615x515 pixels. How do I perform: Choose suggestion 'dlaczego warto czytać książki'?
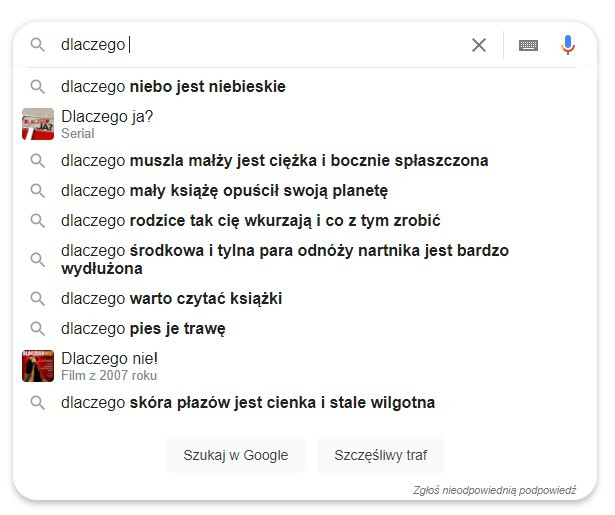click(x=171, y=299)
